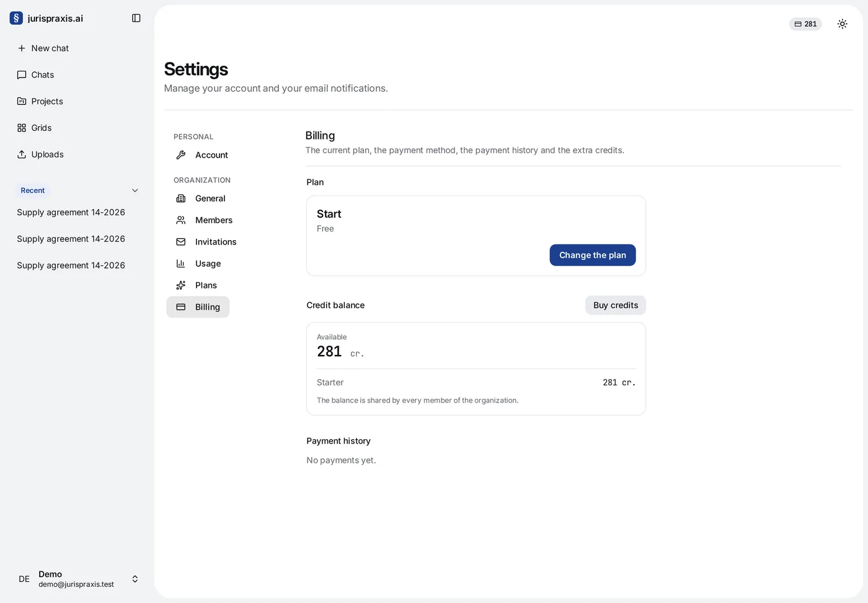Click the Chats speech bubble icon

coord(22,75)
